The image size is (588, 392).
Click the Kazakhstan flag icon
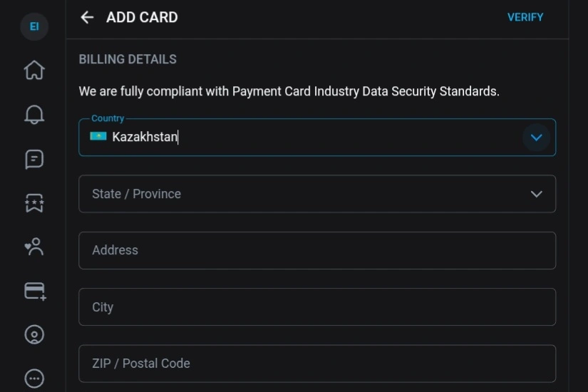point(98,136)
